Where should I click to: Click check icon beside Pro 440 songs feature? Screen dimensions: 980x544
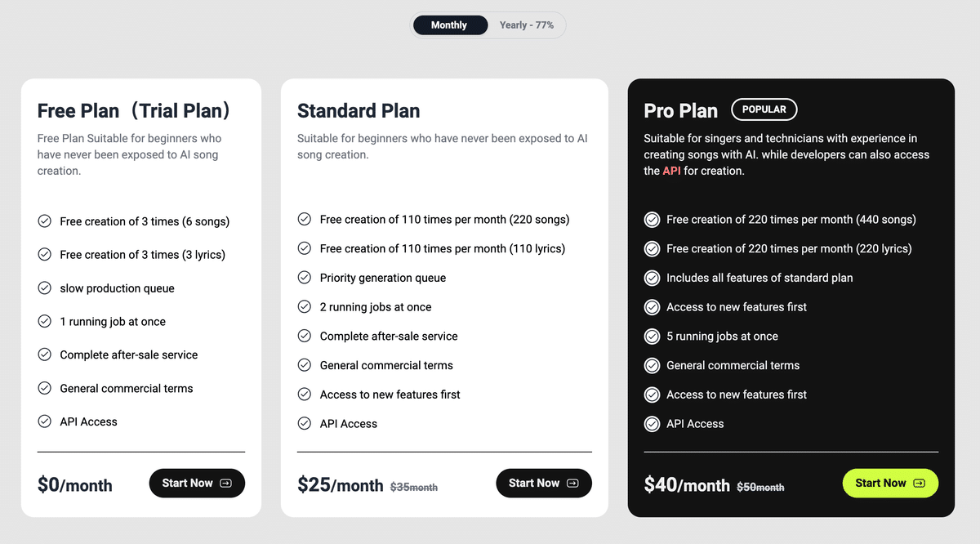tap(652, 220)
